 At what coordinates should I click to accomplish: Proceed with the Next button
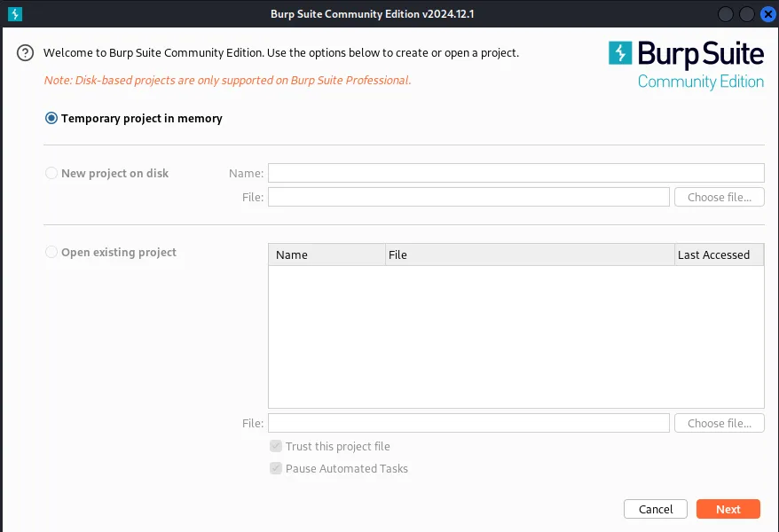[x=728, y=509]
